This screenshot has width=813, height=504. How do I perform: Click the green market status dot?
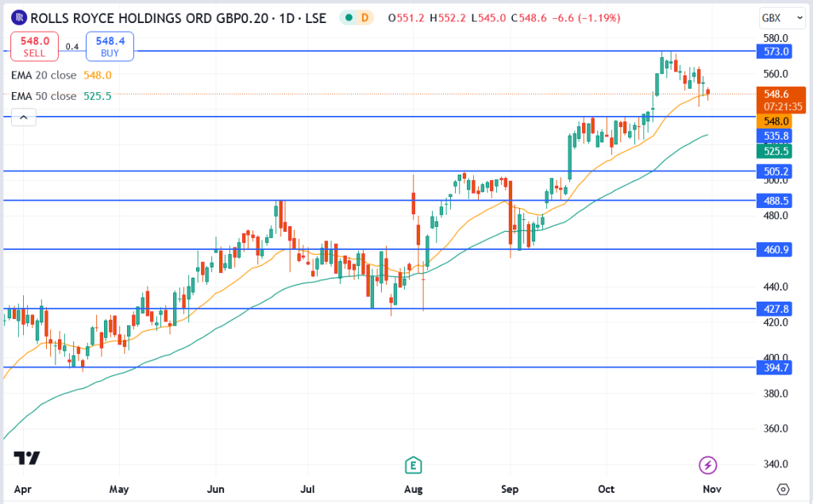(x=349, y=17)
